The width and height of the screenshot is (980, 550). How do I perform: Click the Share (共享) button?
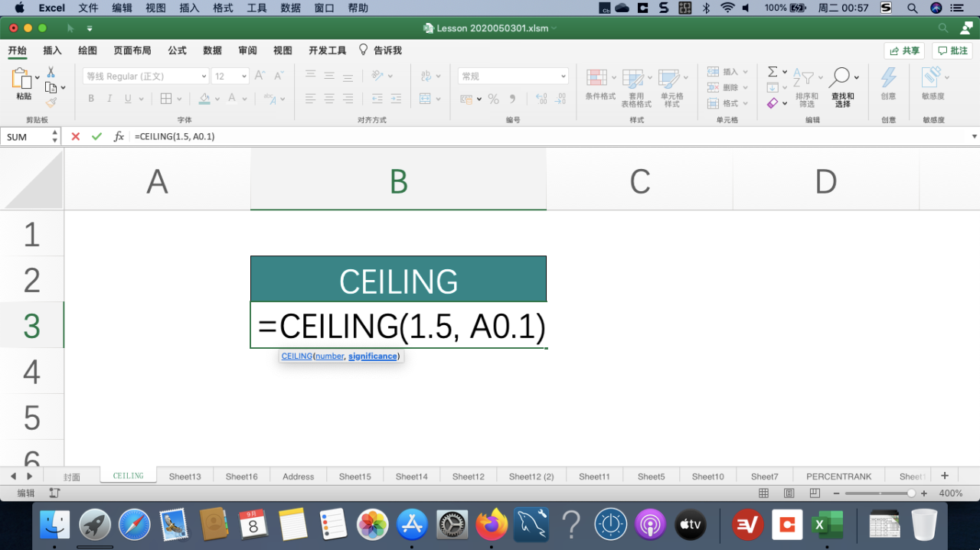904,50
